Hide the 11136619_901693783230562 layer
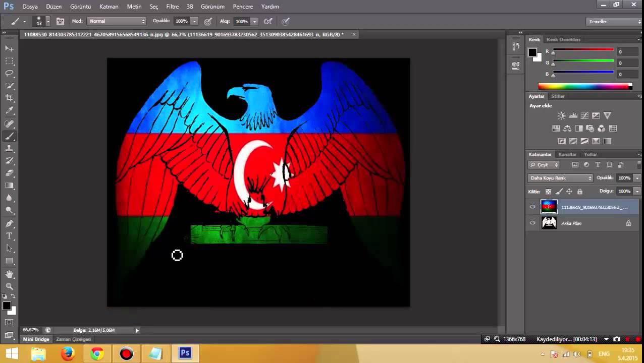This screenshot has width=644, height=363. pos(532,207)
